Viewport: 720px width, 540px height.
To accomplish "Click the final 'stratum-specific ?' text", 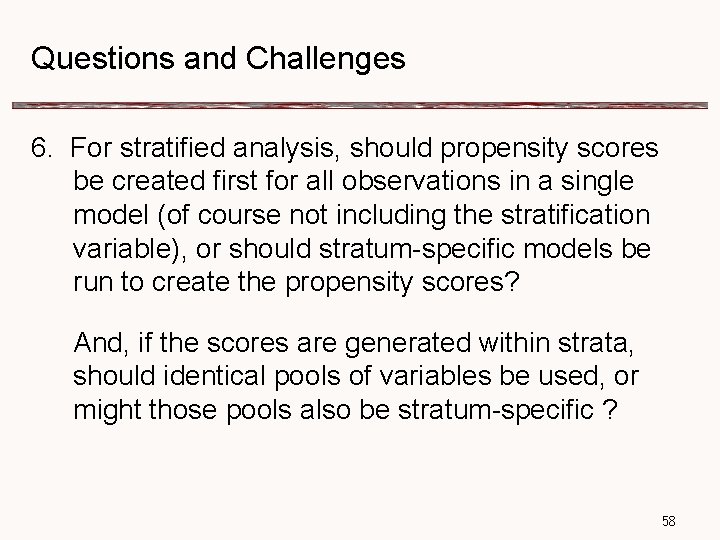I will [x=524, y=411].
